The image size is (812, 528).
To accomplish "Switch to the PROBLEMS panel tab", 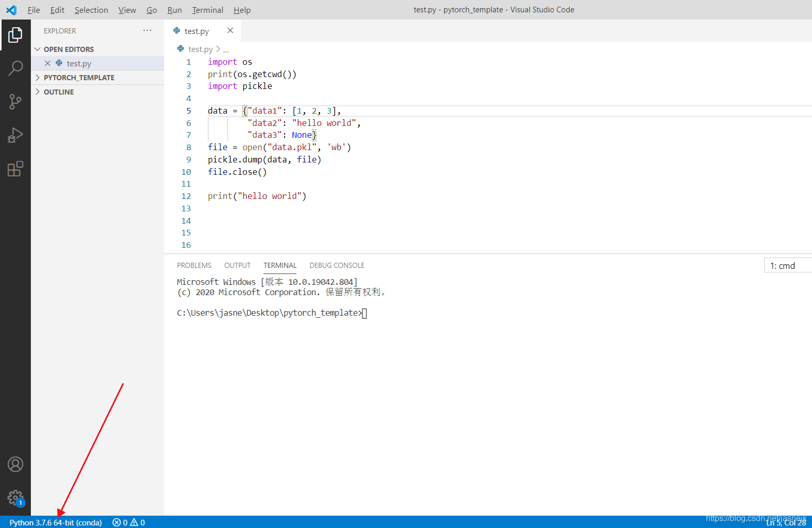I will tap(194, 265).
